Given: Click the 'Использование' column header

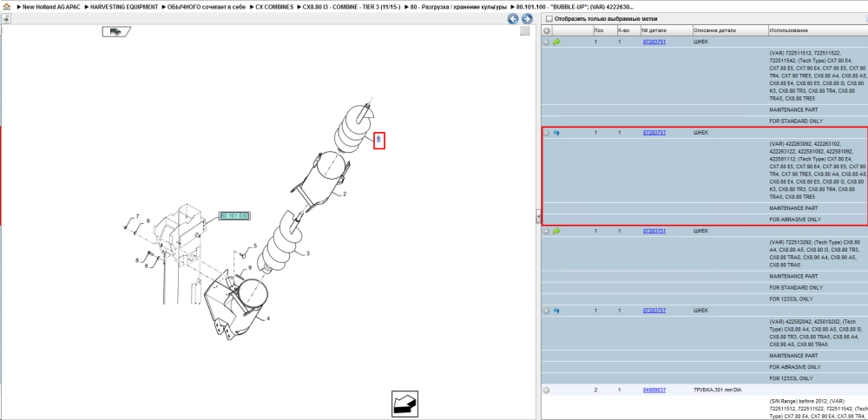Looking at the screenshot, I should coord(817,30).
